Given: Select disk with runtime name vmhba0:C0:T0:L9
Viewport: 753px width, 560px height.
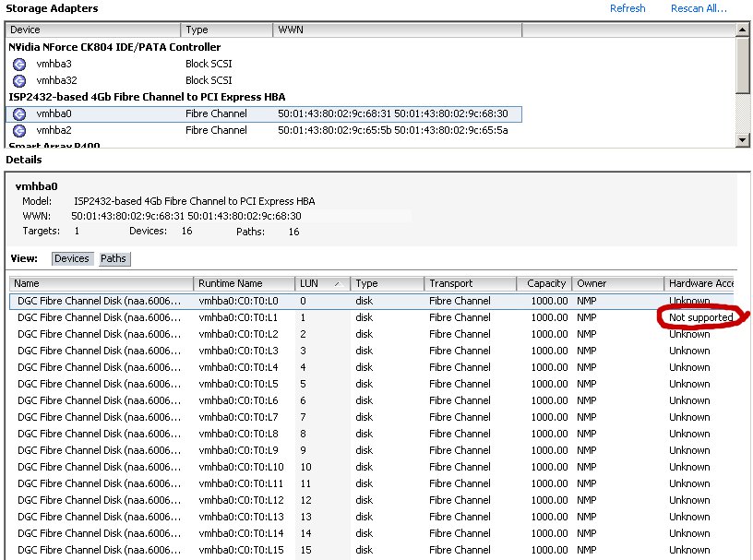Looking at the screenshot, I should (371, 450).
